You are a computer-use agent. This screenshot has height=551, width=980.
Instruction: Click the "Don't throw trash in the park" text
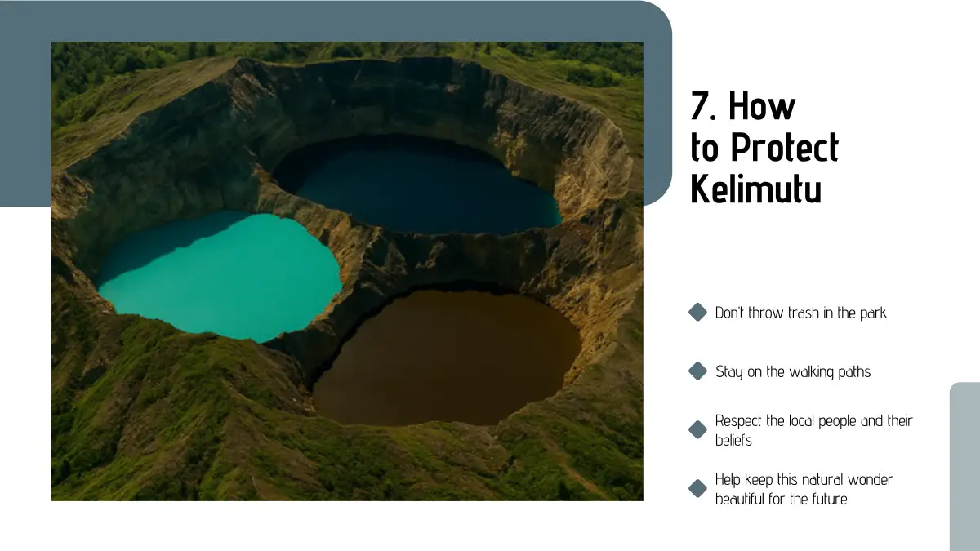[x=800, y=313]
